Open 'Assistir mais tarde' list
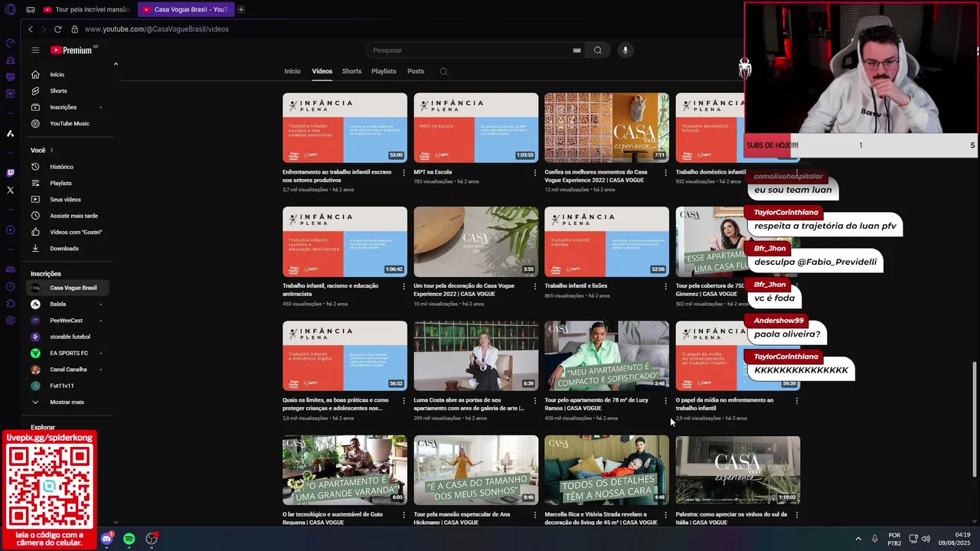980x551 pixels. [x=69, y=216]
